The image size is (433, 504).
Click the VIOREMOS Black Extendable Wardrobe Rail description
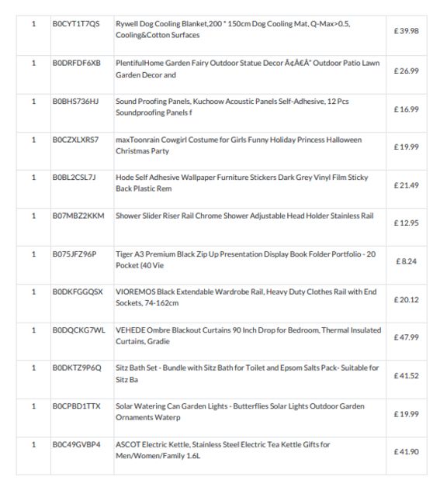pos(246,297)
